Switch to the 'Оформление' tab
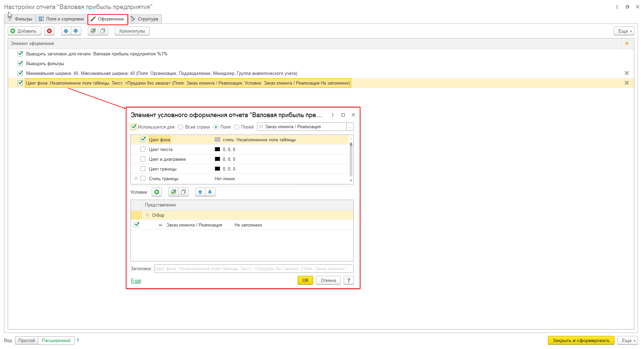644x349 pixels. [x=108, y=19]
